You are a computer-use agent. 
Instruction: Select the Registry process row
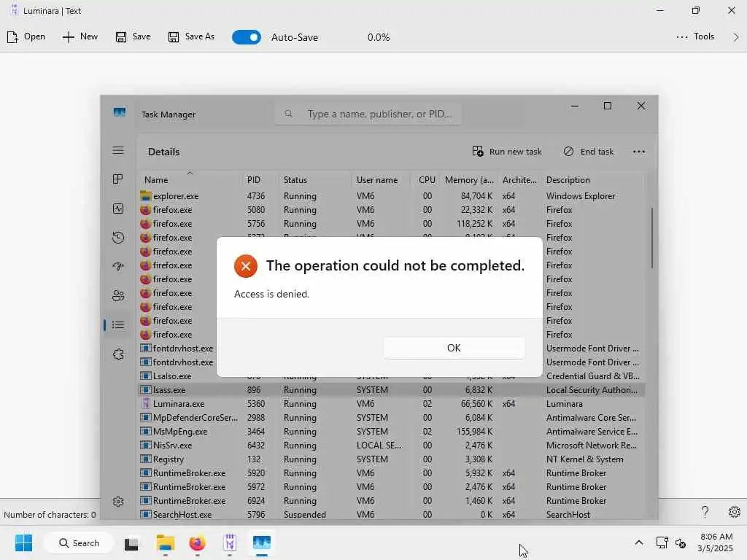[392, 459]
